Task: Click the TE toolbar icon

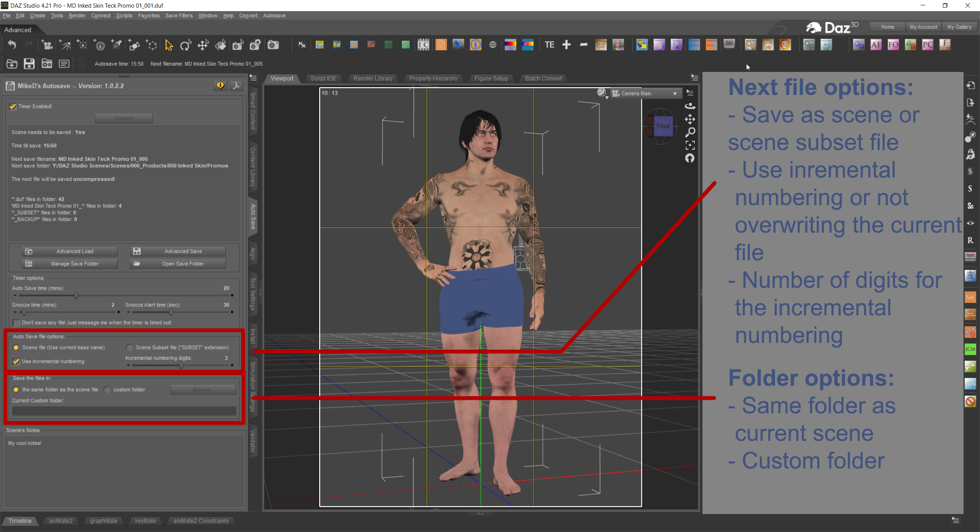Action: tap(549, 45)
